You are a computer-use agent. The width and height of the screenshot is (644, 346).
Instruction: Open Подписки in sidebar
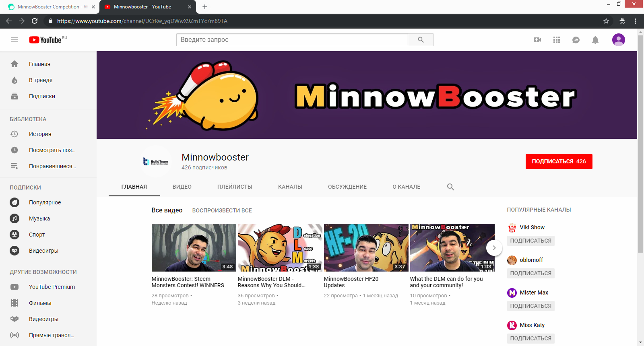click(x=48, y=96)
